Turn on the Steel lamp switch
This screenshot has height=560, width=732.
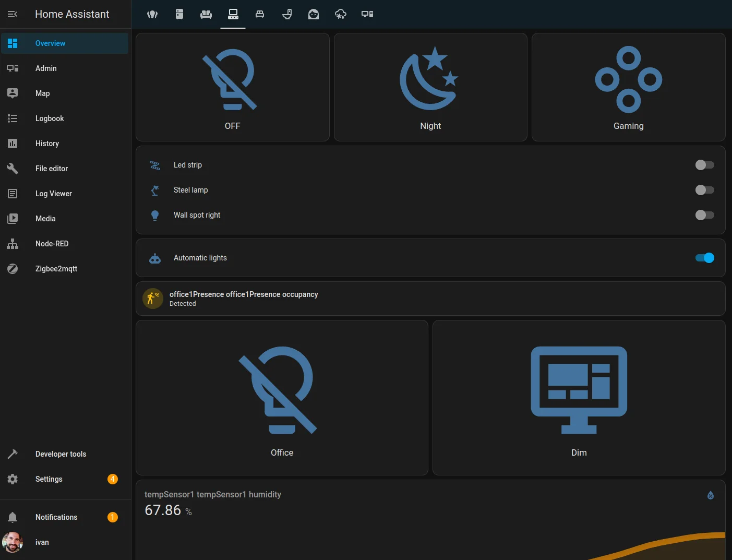tap(704, 190)
